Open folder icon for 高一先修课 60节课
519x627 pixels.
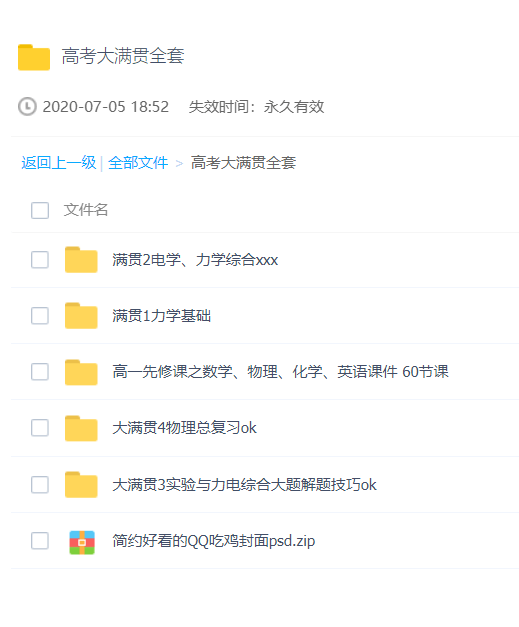[81, 372]
